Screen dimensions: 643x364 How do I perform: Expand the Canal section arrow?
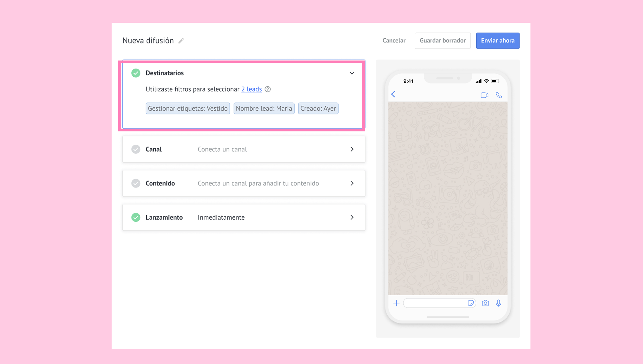tap(352, 149)
